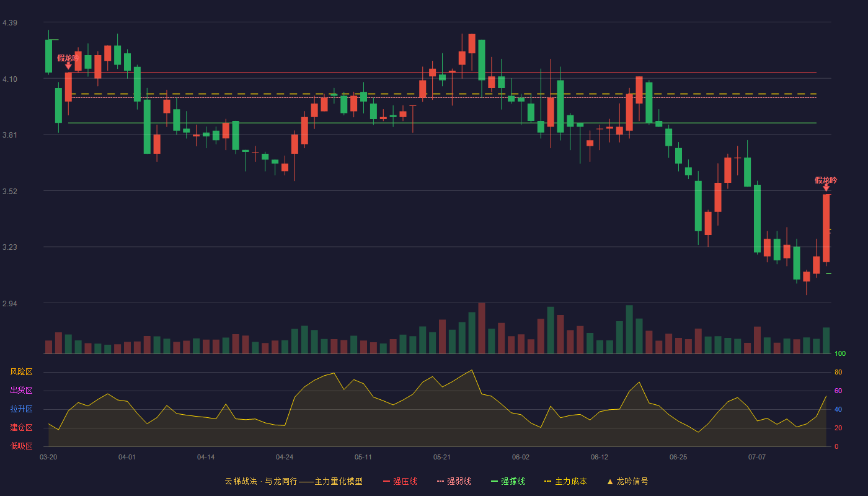This screenshot has height=496, width=868.
Task: Click the green 100 indicator scale label
Action: (840, 354)
